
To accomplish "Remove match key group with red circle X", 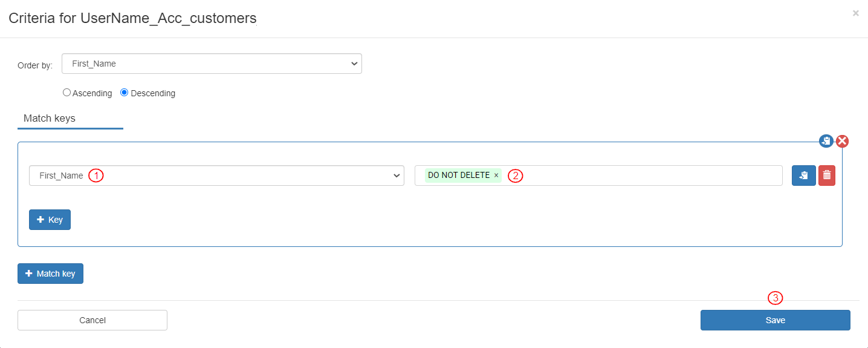I will (x=842, y=141).
